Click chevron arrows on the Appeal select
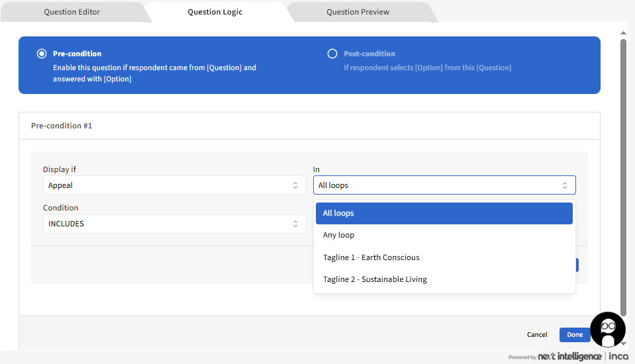 [x=295, y=185]
